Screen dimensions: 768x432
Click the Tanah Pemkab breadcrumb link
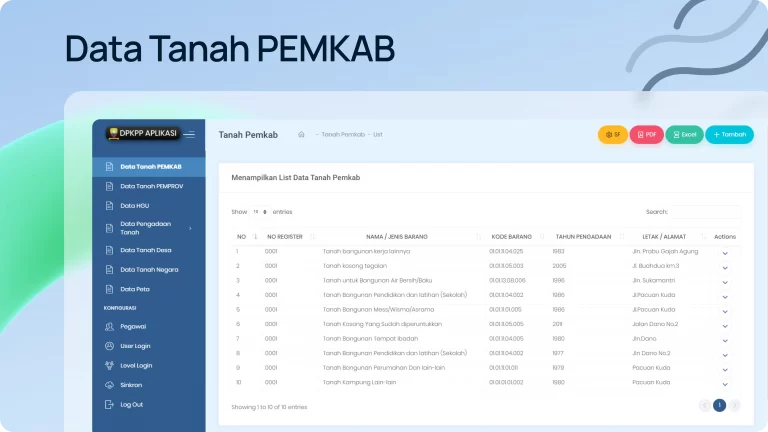[x=343, y=135]
